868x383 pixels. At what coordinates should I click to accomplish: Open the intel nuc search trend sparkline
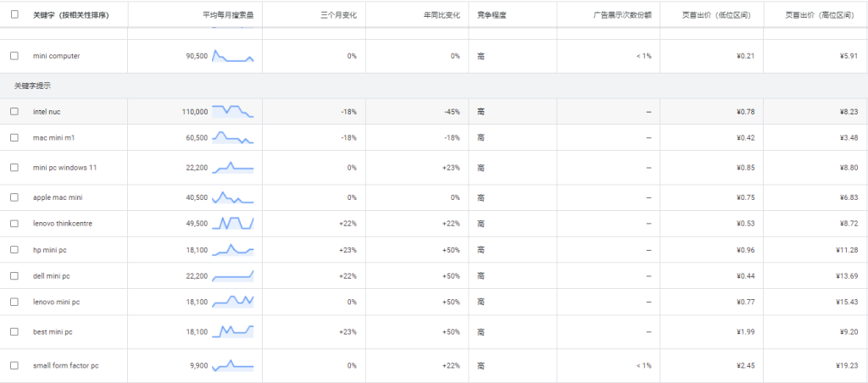(232, 111)
